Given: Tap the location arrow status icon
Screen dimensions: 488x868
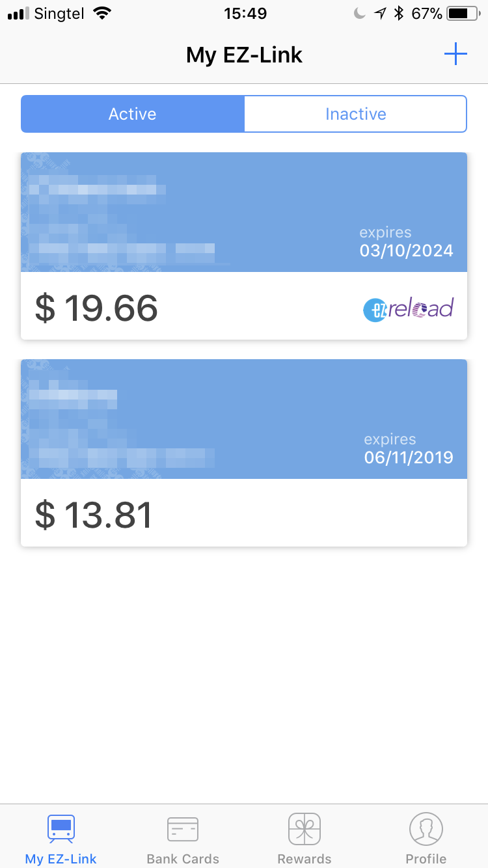Looking at the screenshot, I should (380, 13).
